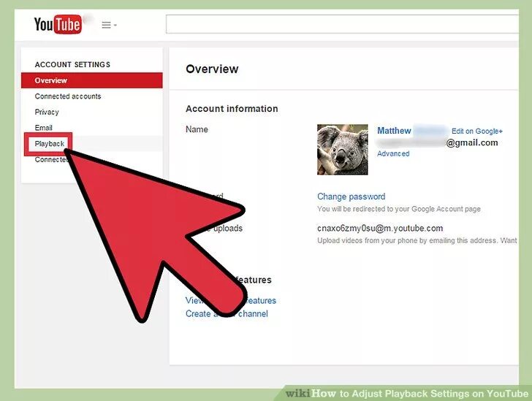Click the Name field label

(197, 129)
